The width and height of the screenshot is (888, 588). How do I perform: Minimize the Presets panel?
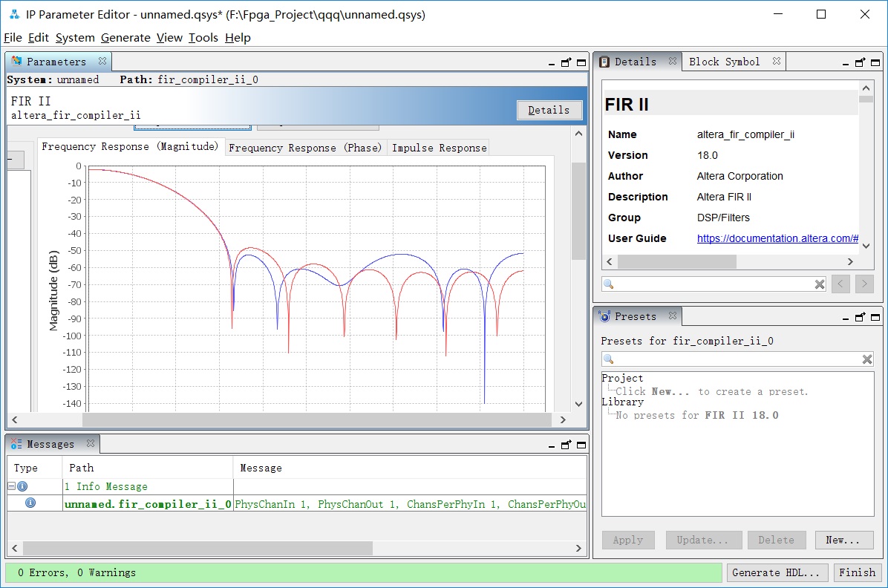tap(845, 318)
